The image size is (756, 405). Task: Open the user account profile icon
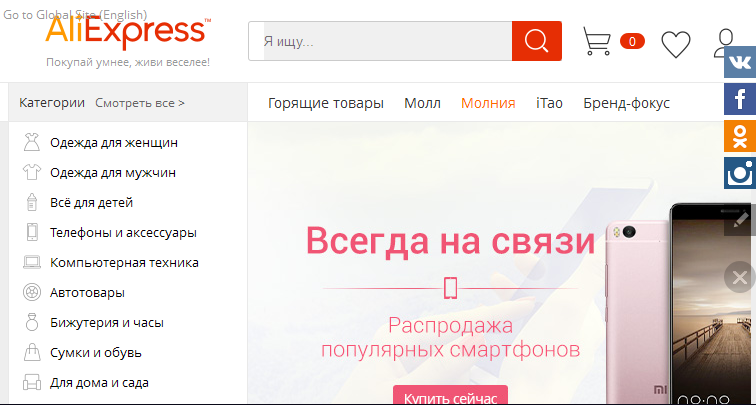click(x=724, y=42)
